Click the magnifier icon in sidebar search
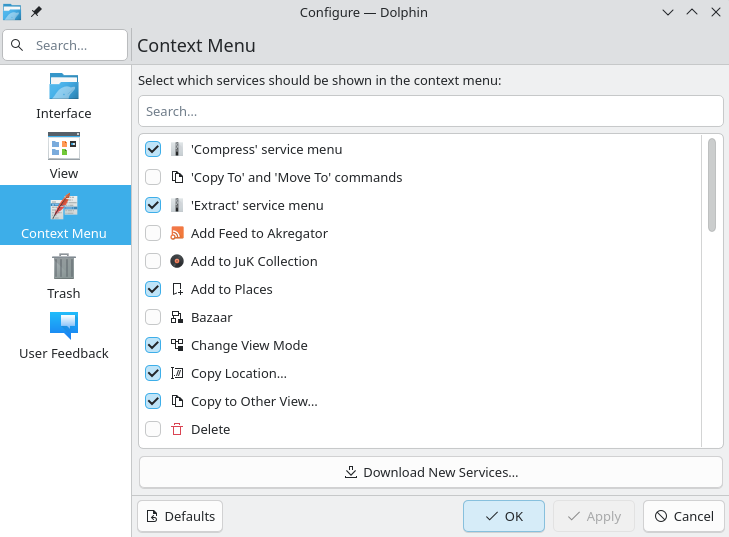This screenshot has width=729, height=537. tap(17, 45)
